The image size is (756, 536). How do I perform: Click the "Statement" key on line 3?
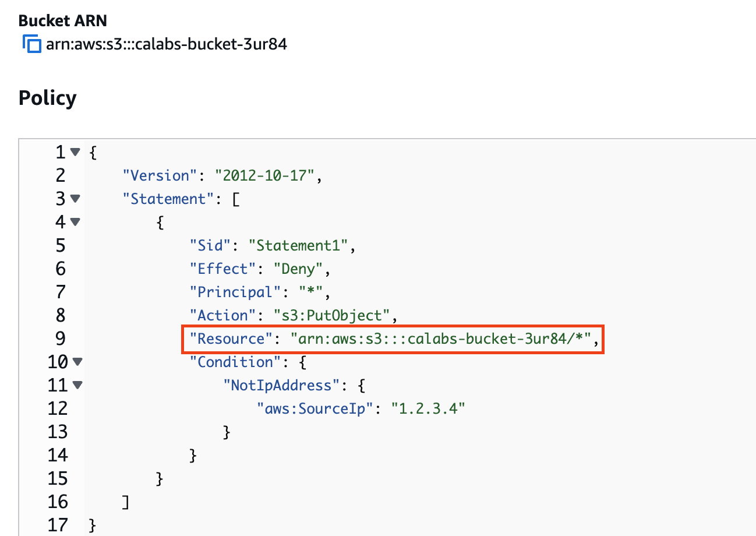click(x=168, y=199)
